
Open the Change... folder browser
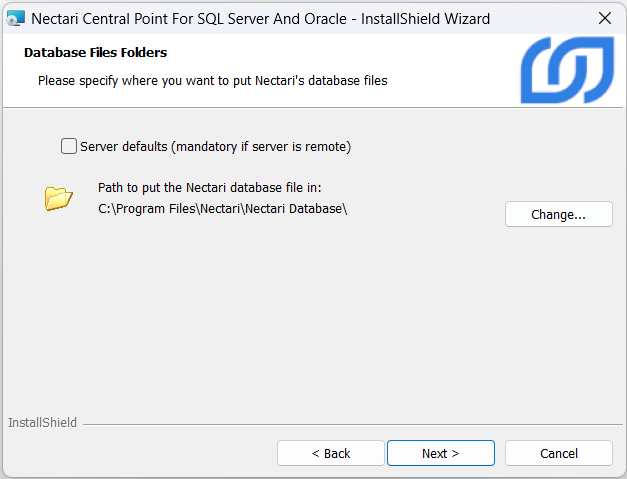coord(558,214)
